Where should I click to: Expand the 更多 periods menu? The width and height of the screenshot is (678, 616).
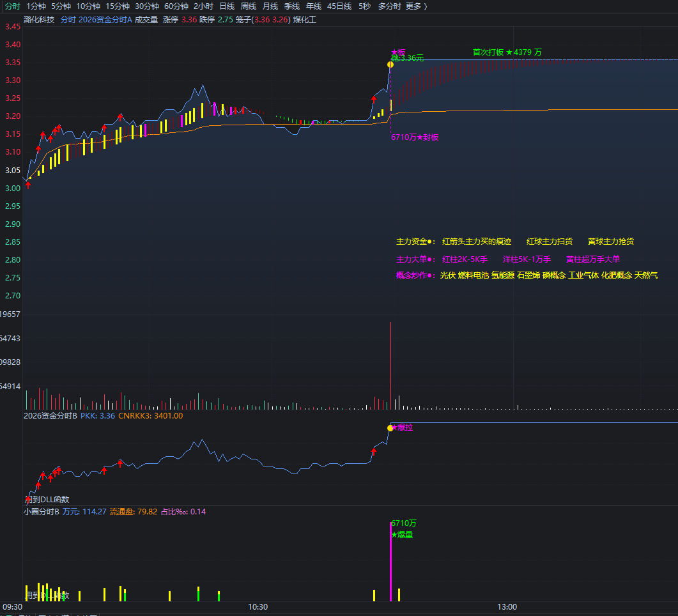(417, 6)
